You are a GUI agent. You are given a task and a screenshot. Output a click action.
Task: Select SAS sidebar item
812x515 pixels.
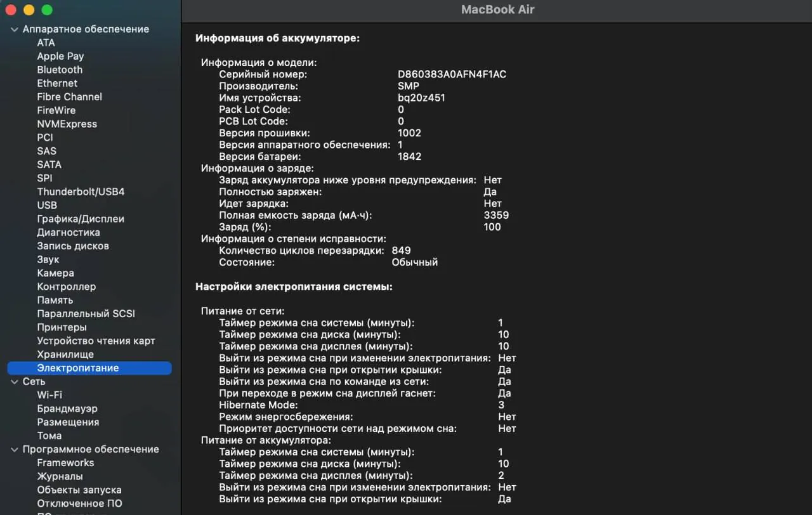(46, 151)
